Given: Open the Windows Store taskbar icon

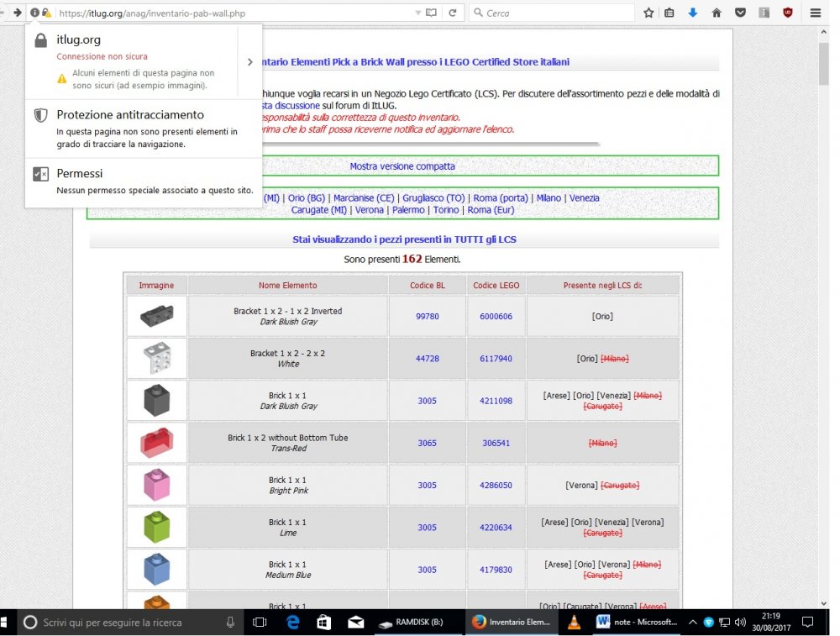Looking at the screenshot, I should [x=323, y=622].
